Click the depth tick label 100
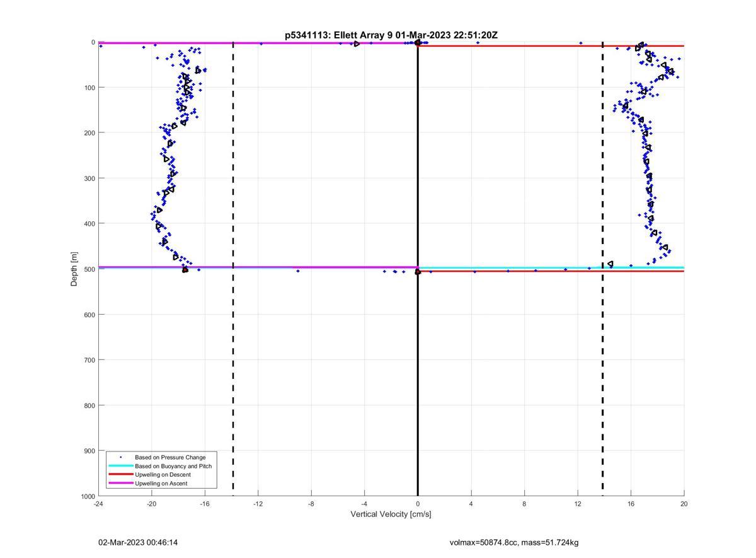The width and height of the screenshot is (756, 558). click(x=89, y=88)
